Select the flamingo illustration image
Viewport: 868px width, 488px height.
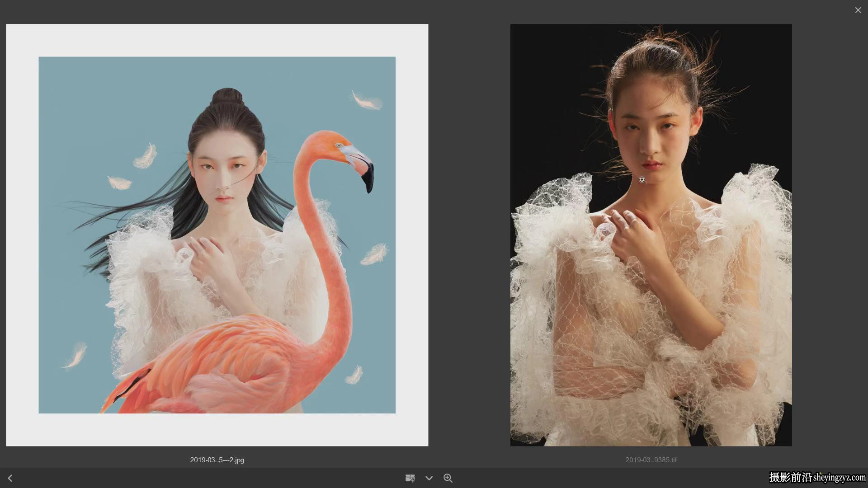217,235
